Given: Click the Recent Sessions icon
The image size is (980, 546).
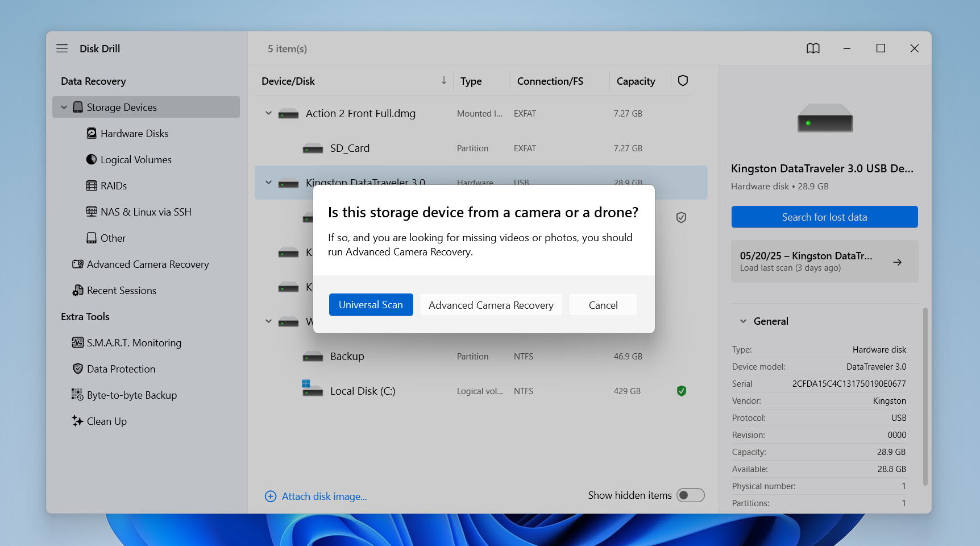Looking at the screenshot, I should tap(78, 290).
